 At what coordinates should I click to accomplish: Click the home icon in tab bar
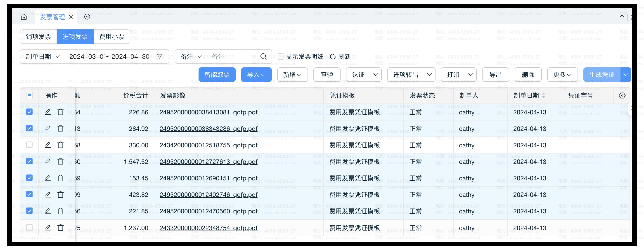pyautogui.click(x=24, y=17)
